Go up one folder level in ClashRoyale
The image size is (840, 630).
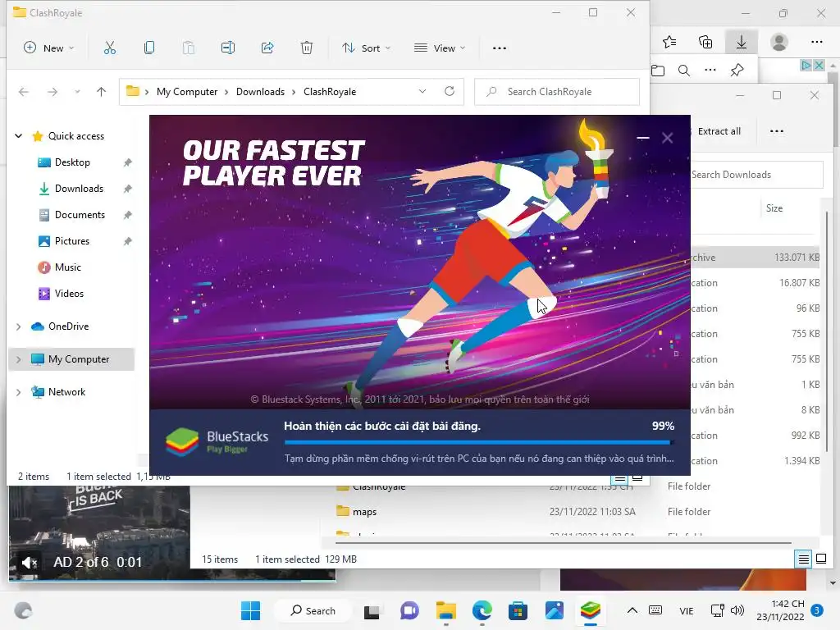tap(101, 92)
